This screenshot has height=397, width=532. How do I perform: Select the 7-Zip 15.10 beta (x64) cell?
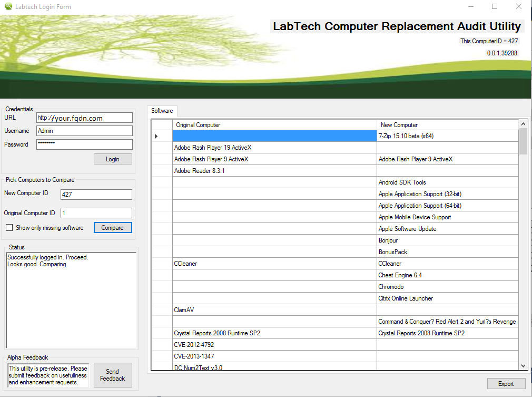tap(448, 136)
